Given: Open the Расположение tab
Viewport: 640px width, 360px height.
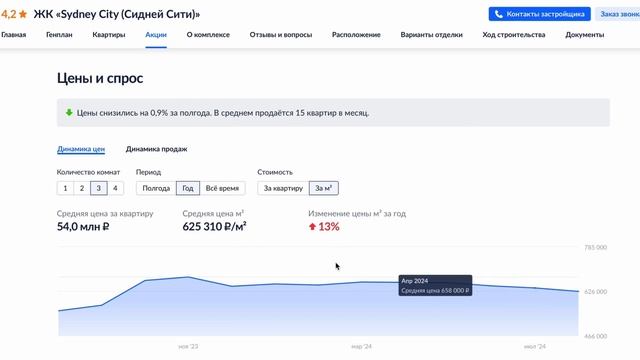Looking at the screenshot, I should pyautogui.click(x=356, y=35).
